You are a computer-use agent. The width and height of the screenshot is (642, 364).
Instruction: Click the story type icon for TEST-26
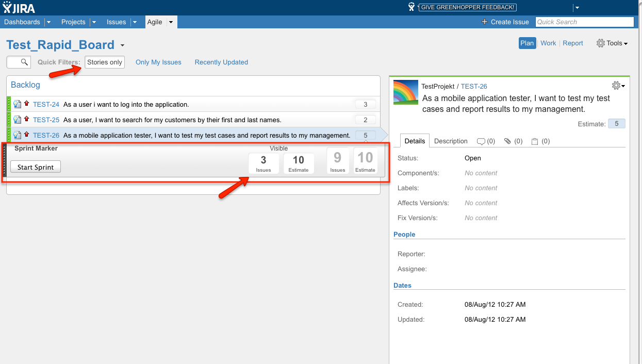(x=17, y=135)
